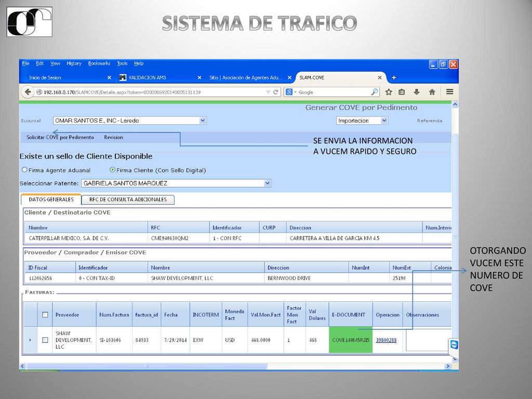Select Firma Agente Aduanal radio button
The height and width of the screenshot is (399, 532).
coord(24,170)
